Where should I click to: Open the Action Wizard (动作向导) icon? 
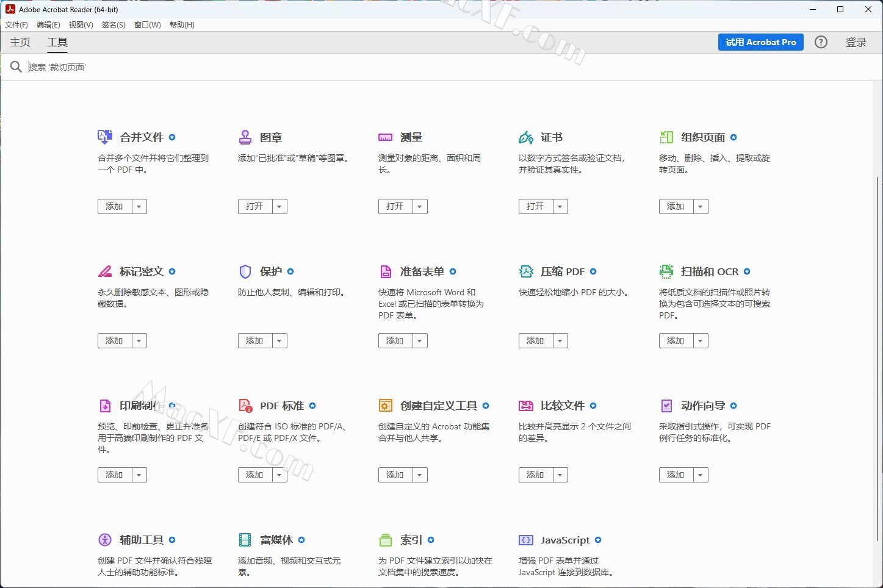coord(666,406)
